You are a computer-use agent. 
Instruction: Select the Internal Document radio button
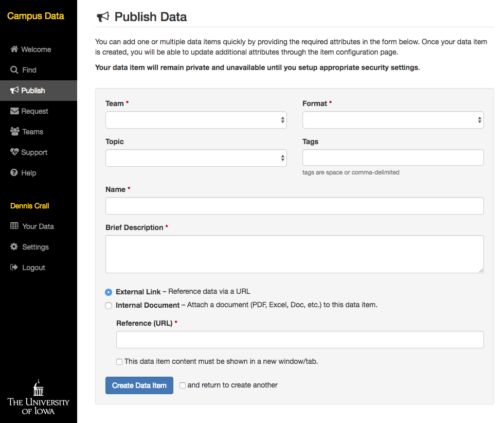[x=109, y=306]
